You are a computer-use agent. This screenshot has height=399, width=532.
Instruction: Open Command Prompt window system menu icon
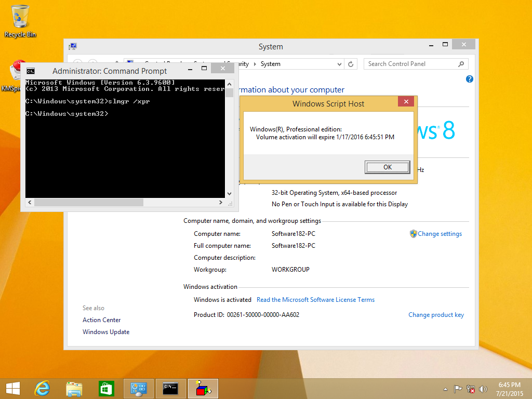click(x=31, y=71)
